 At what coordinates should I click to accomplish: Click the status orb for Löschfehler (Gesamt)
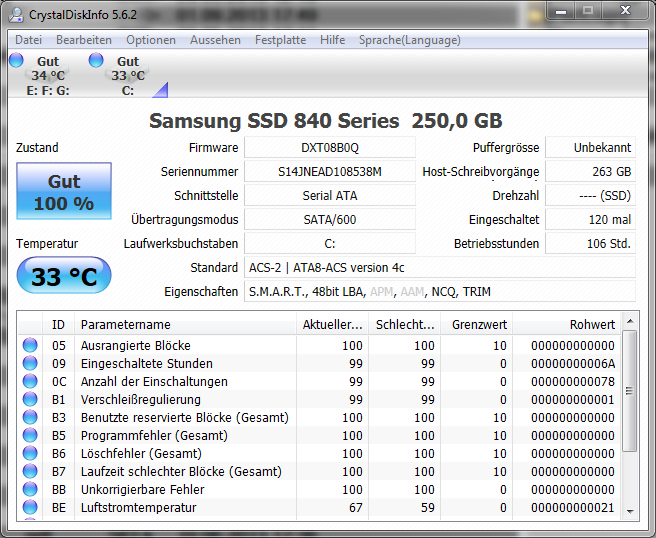click(x=30, y=453)
